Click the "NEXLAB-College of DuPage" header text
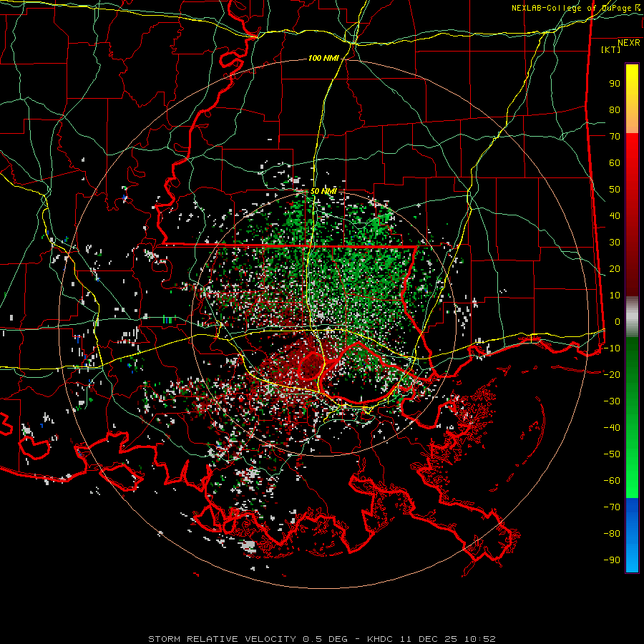 pos(572,8)
